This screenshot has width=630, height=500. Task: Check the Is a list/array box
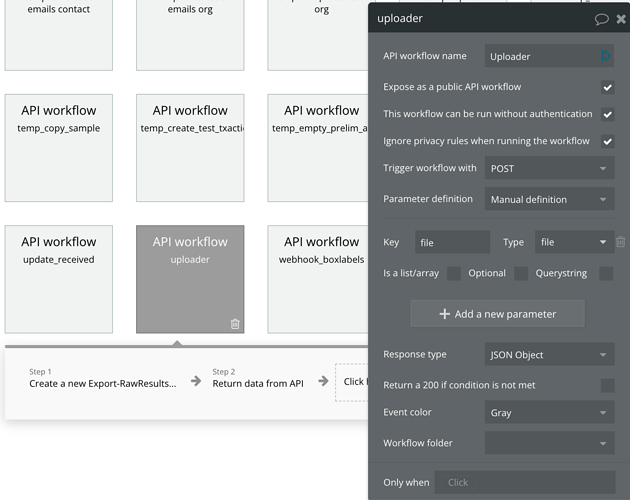(x=454, y=273)
